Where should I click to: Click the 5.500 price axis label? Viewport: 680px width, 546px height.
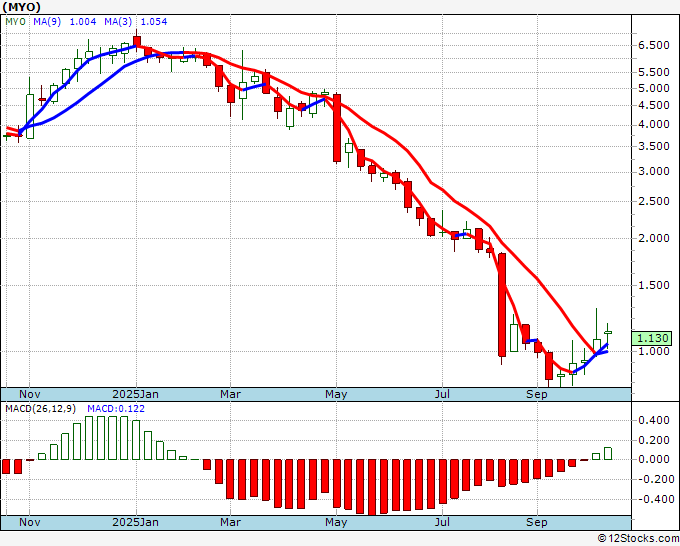coord(654,72)
